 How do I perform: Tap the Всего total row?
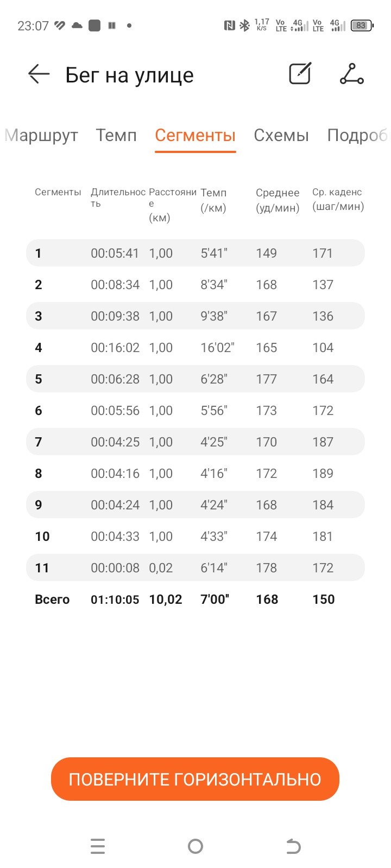coord(195,599)
